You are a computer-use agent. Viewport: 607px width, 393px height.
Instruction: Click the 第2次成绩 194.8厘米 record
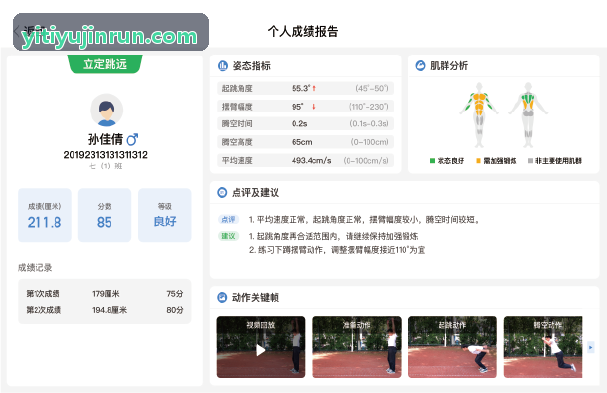[x=105, y=310]
